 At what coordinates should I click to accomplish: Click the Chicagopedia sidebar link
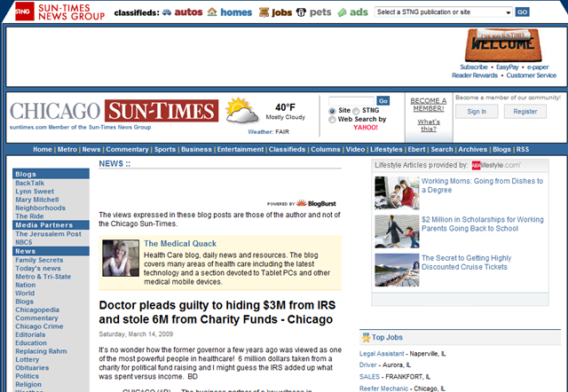click(37, 310)
